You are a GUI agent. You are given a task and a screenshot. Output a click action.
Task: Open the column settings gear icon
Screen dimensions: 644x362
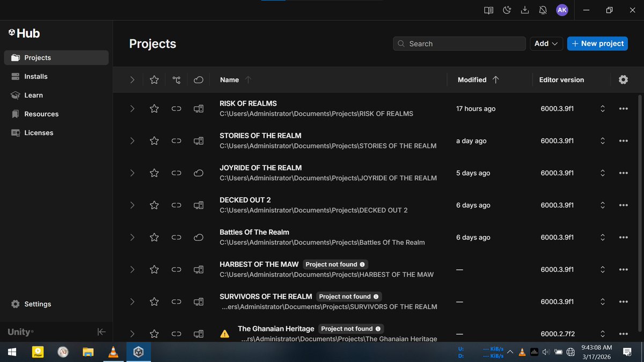[623, 79]
